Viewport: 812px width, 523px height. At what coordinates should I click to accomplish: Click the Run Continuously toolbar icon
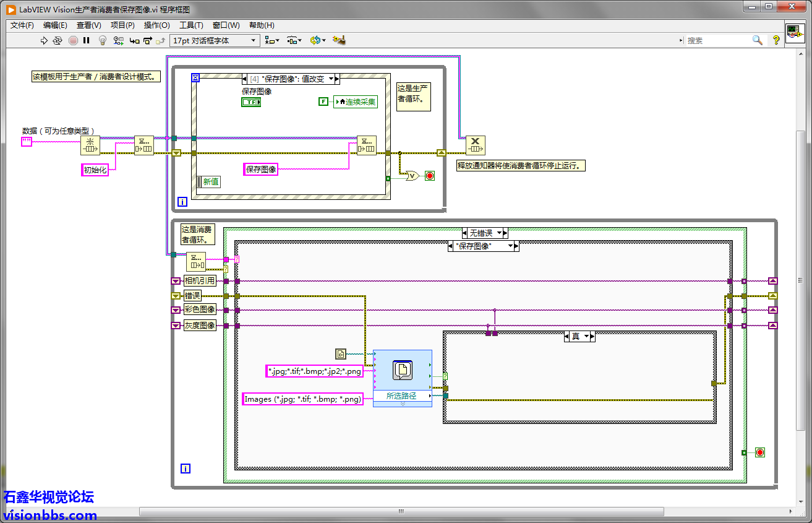coord(58,40)
